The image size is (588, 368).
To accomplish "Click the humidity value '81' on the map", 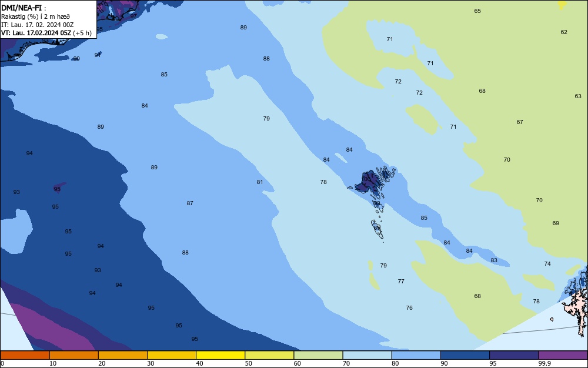I will click(260, 182).
